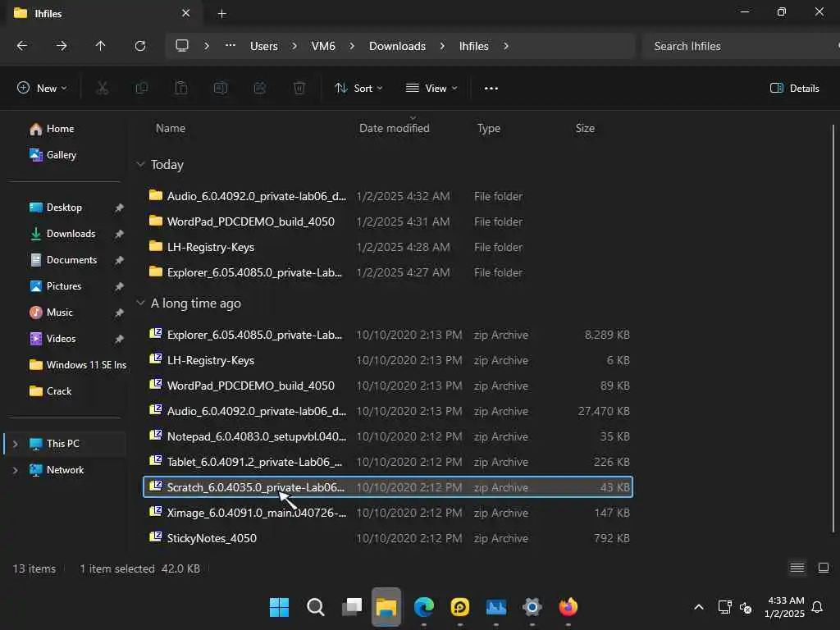The image size is (840, 630).
Task: Open notification bell in system tray
Action: pyautogui.click(x=817, y=607)
